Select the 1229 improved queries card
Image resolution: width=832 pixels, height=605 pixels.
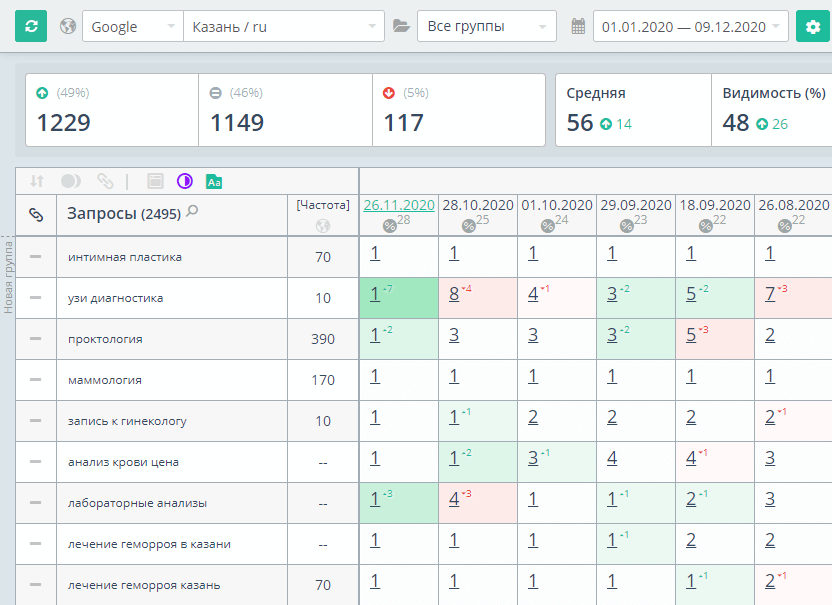(112, 110)
